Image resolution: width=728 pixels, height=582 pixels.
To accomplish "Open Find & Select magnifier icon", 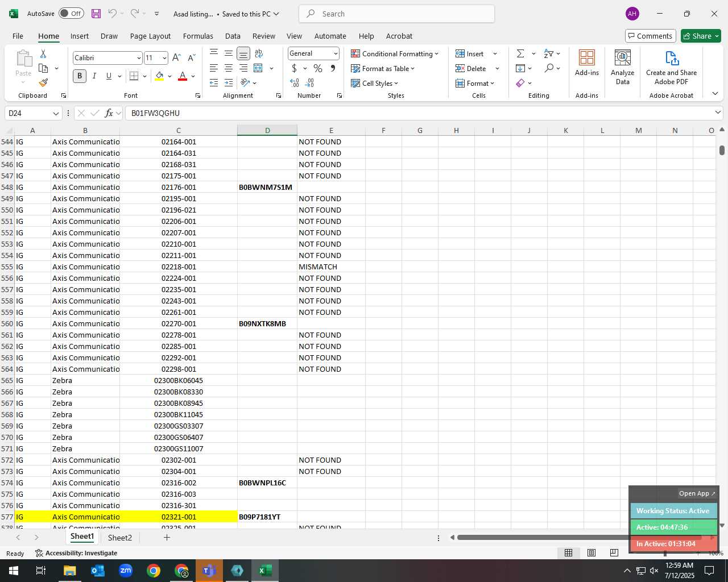I will [549, 68].
